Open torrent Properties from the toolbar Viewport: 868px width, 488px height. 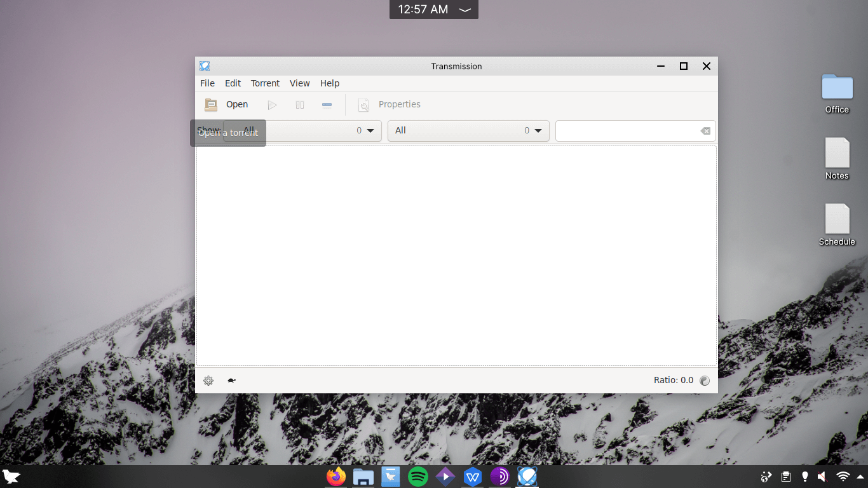click(390, 105)
